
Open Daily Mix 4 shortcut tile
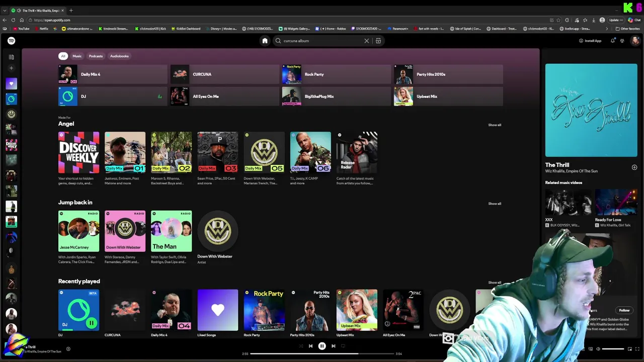(x=113, y=74)
